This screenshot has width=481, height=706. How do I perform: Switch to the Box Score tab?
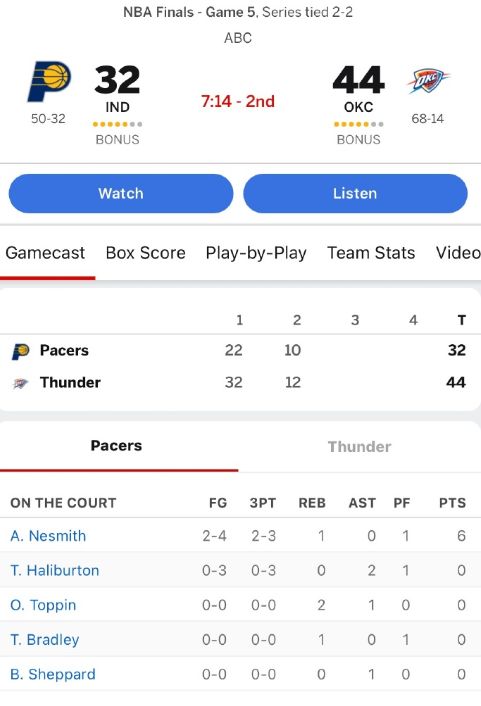coord(145,253)
